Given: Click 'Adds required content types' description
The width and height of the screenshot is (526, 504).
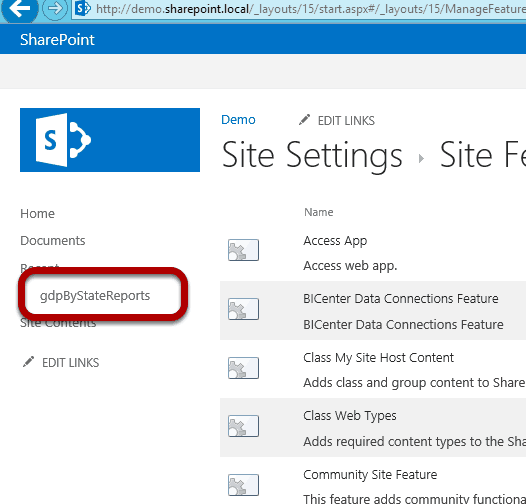Looking at the screenshot, I should pos(414,442).
